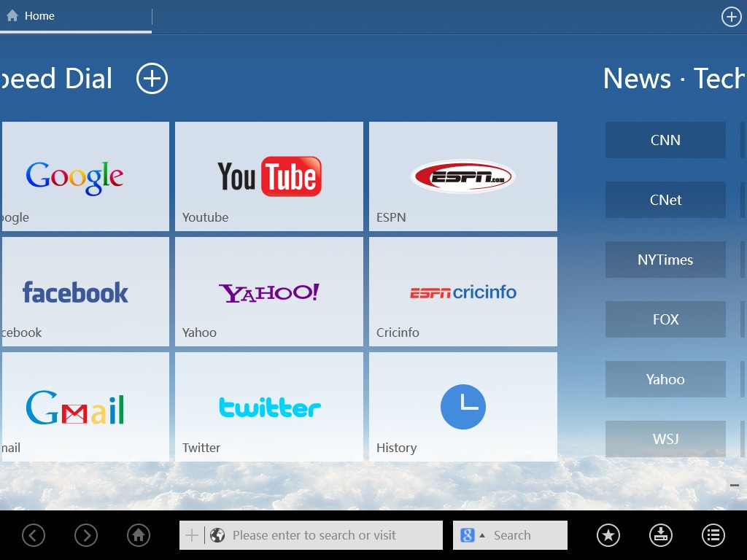Open the Yahoo speed dial tile
This screenshot has height=560, width=747.
coord(268,292)
